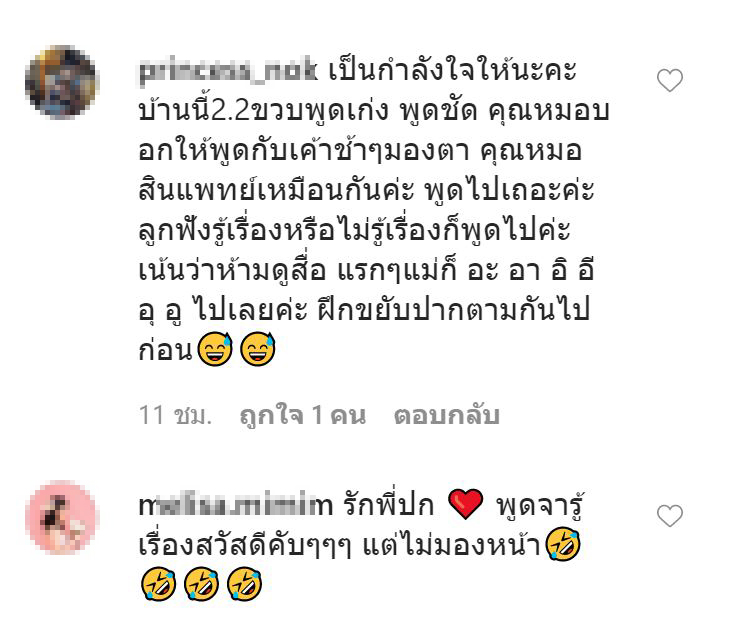Image resolution: width=730 pixels, height=638 pixels.
Task: Click comment line starting with 'บ้านนี้2.2ขวบ'
Action: click(x=374, y=112)
